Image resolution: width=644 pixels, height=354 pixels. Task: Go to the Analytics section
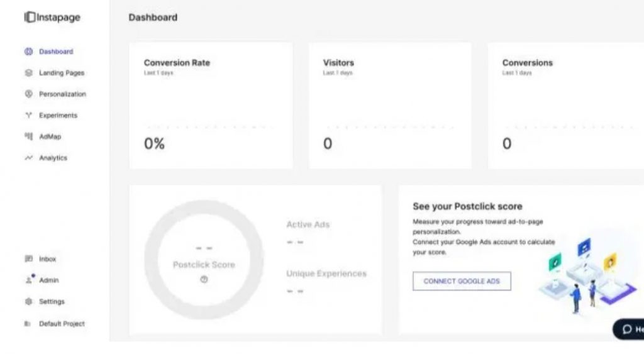[53, 158]
